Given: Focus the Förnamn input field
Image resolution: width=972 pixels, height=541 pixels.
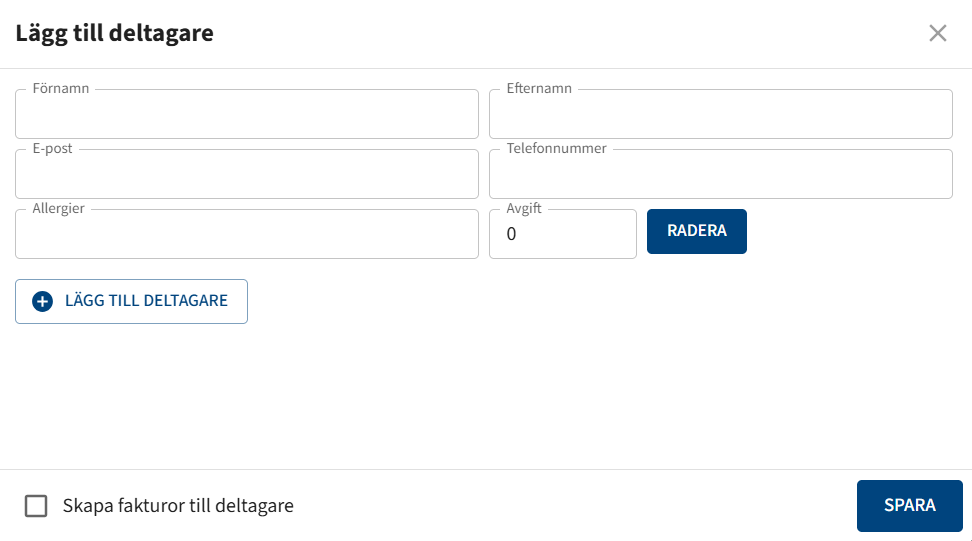Looking at the screenshot, I should click(246, 115).
